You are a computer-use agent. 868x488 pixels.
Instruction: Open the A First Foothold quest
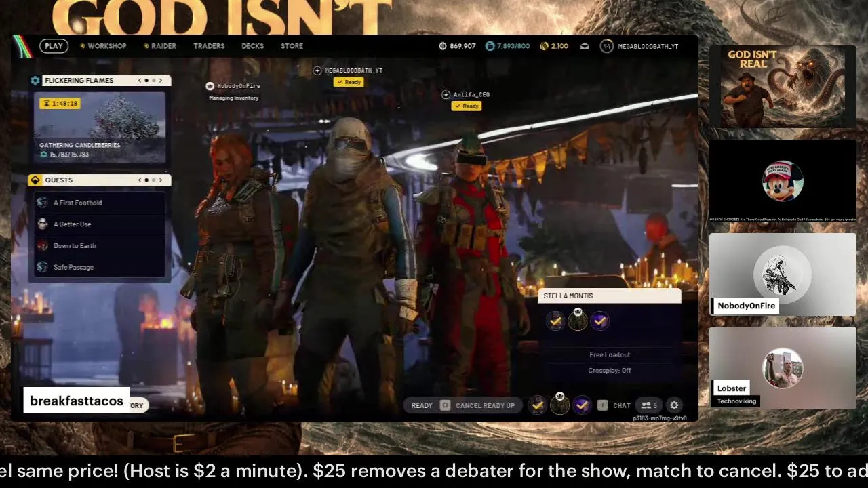99,203
